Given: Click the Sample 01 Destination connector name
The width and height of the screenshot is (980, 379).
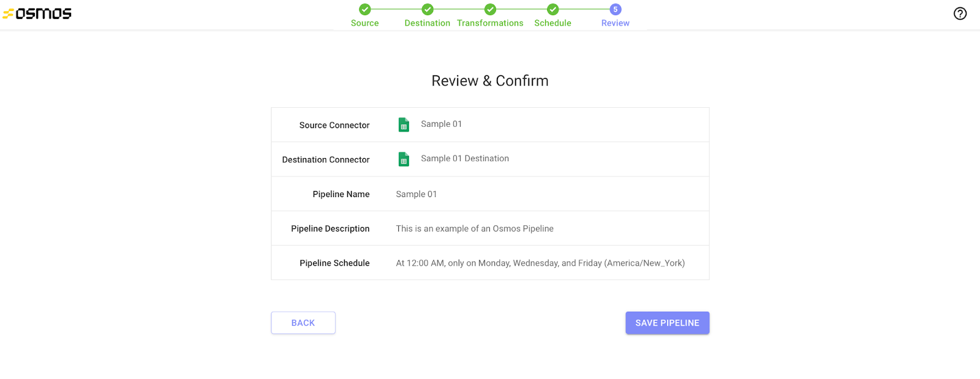Looking at the screenshot, I should (464, 159).
